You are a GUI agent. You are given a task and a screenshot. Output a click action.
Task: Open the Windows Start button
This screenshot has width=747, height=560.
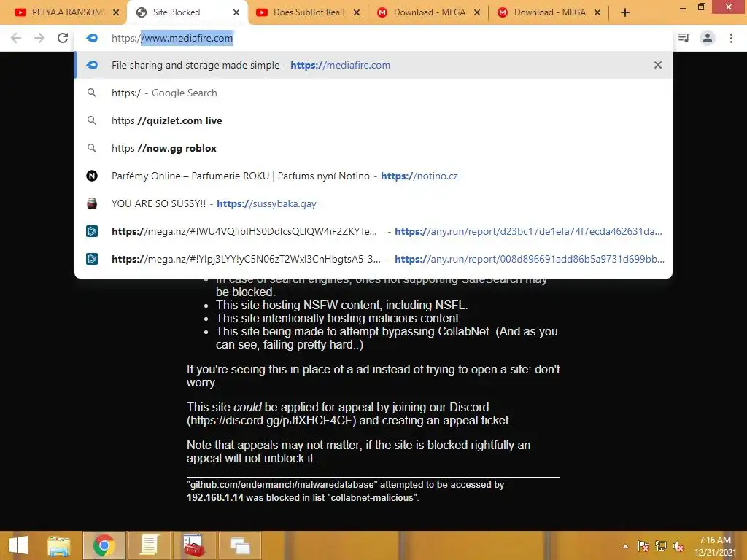point(18,545)
